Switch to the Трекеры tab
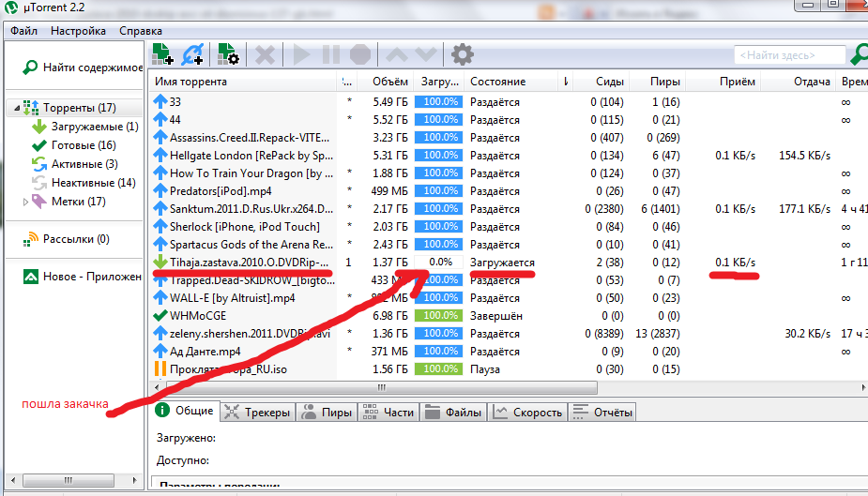 tap(257, 413)
